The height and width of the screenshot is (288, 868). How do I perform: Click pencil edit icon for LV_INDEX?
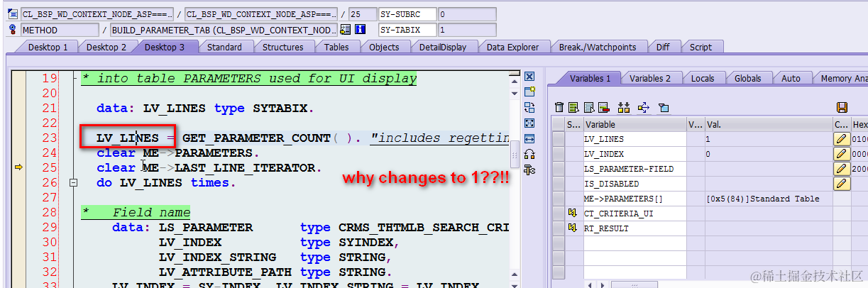[x=842, y=154]
